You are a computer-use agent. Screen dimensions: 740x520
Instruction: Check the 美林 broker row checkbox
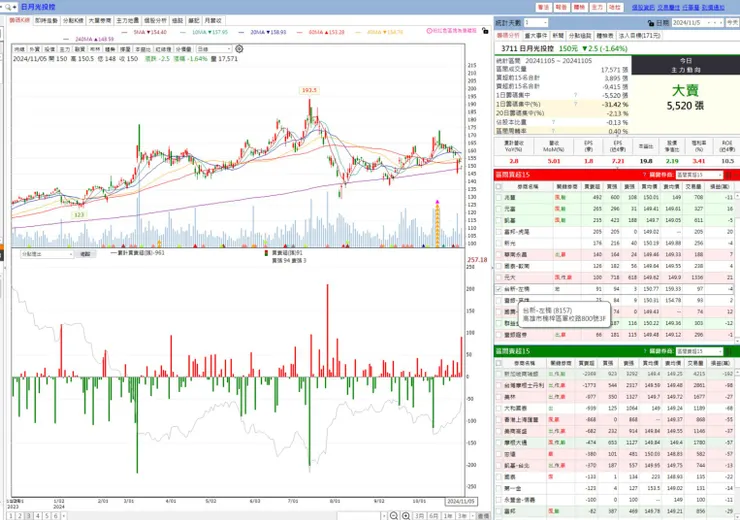[x=499, y=397]
